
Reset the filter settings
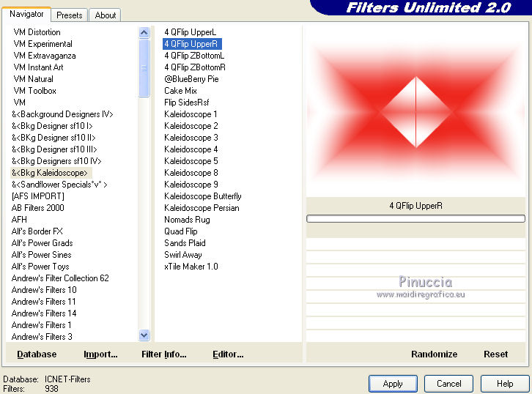(495, 354)
